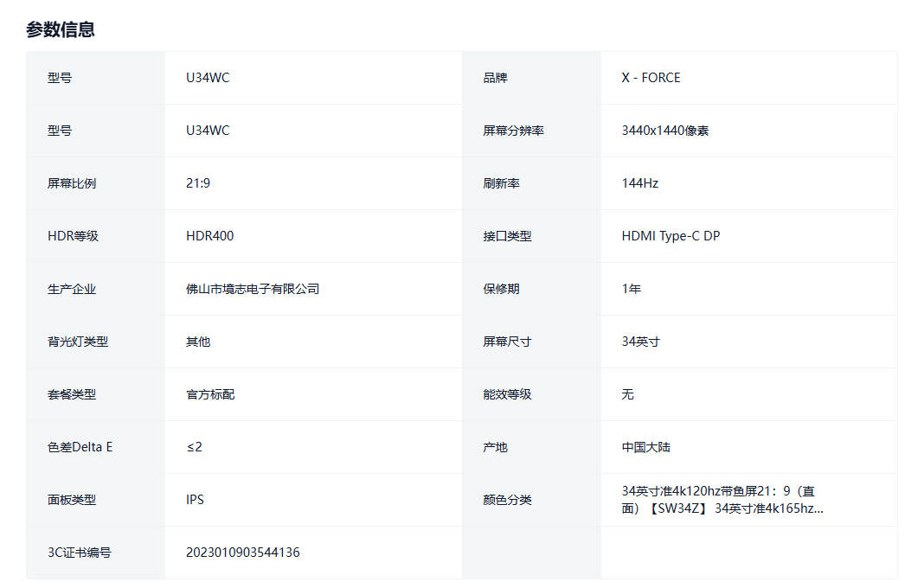Viewport: 905px width, 588px height.
Task: Click the 官方标配 package type value
Action: tap(210, 394)
